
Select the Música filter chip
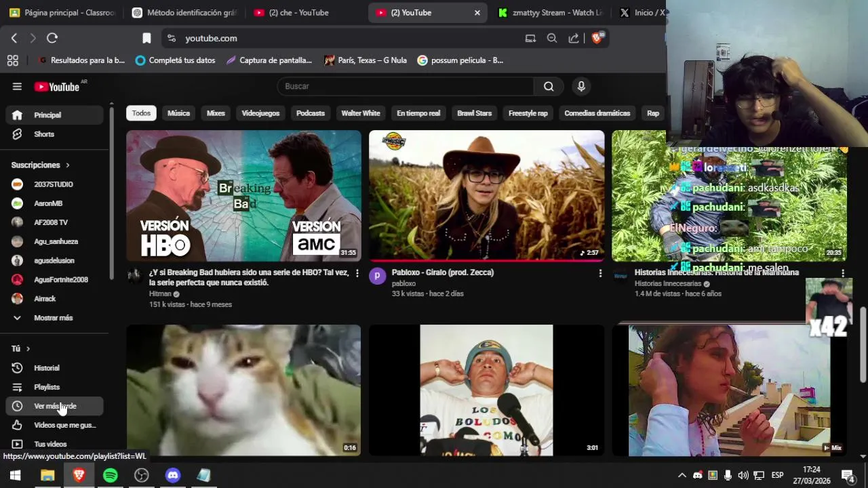click(x=178, y=113)
